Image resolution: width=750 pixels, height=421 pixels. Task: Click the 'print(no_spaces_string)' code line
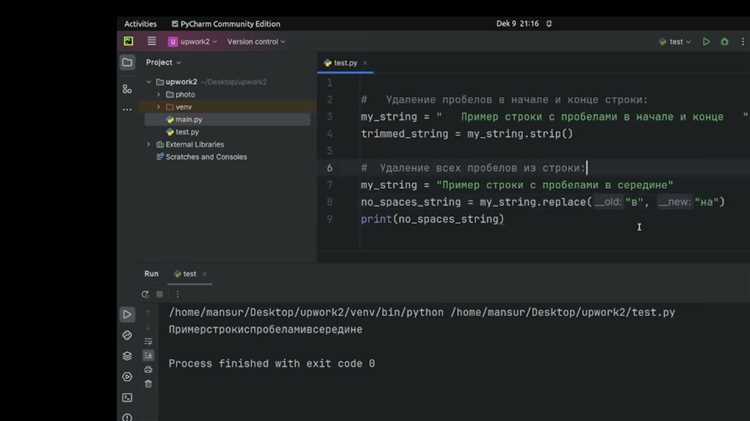pos(432,219)
